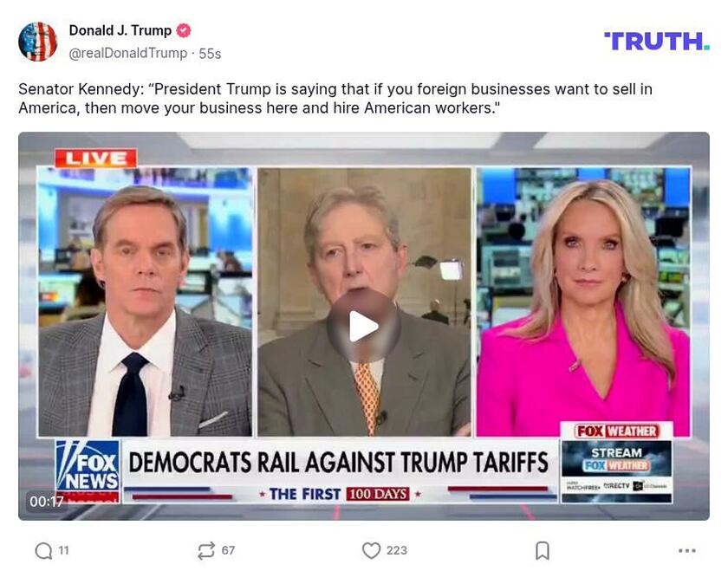This screenshot has height=584, width=728.
Task: Click the @realDonaldTrump handle
Action: pyautogui.click(x=128, y=54)
